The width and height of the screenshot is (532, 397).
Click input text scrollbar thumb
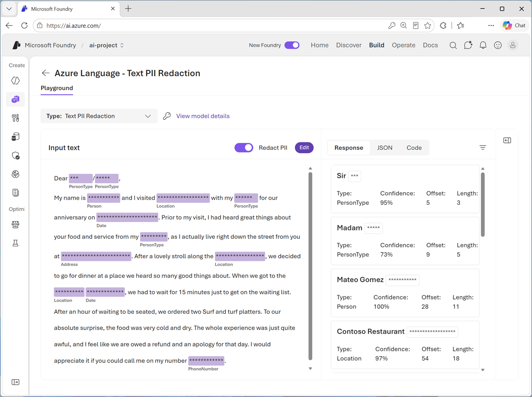(310, 266)
